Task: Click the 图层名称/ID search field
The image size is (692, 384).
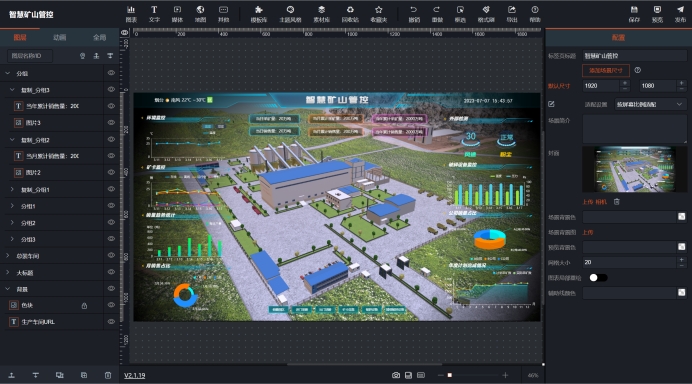Action: [29, 56]
